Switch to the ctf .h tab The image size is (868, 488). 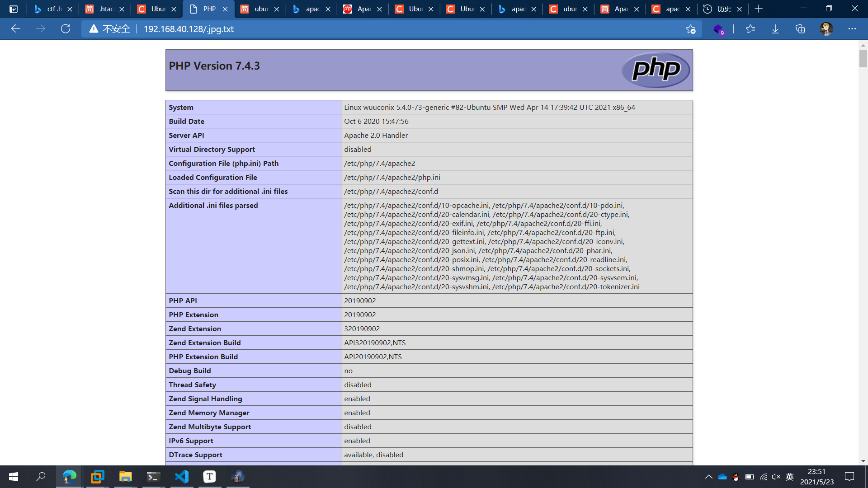tap(52, 9)
